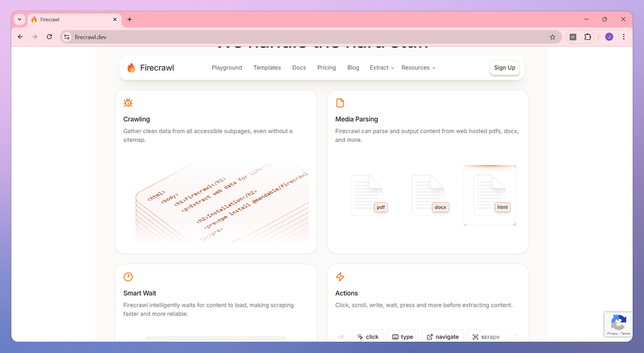This screenshot has height=353, width=644.
Task: Bookmark this page with the star
Action: click(552, 37)
